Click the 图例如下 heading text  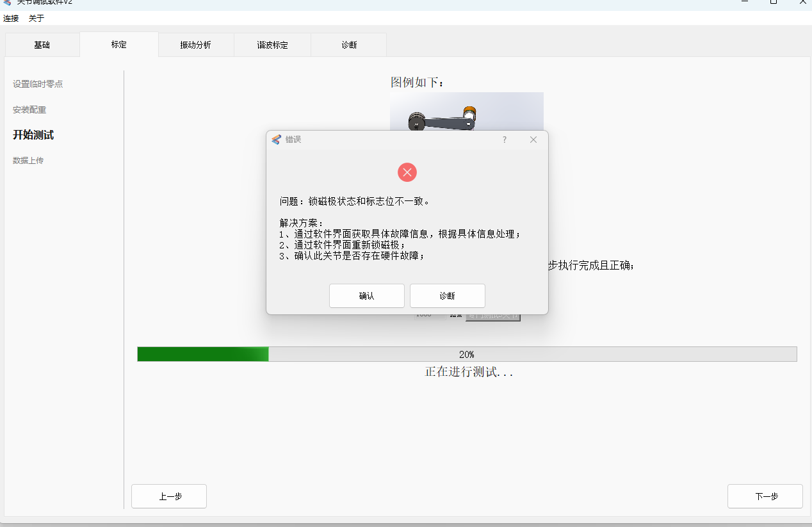click(x=418, y=82)
